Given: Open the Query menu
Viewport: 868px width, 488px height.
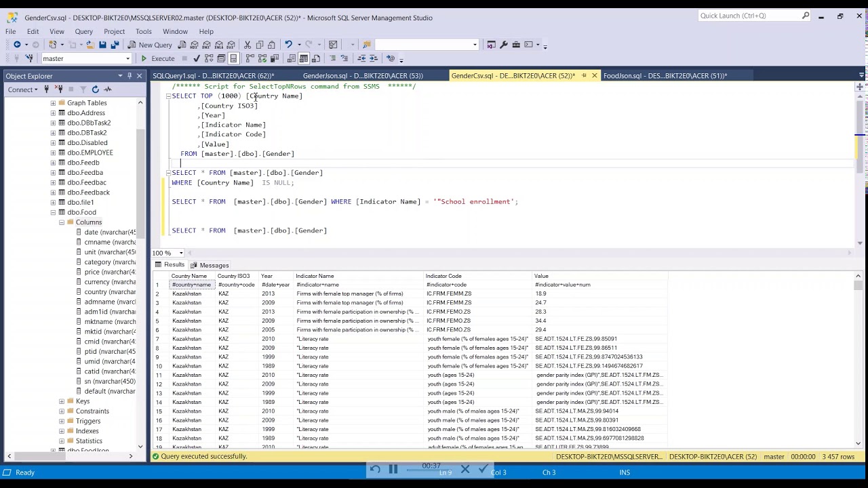Looking at the screenshot, I should (x=83, y=31).
